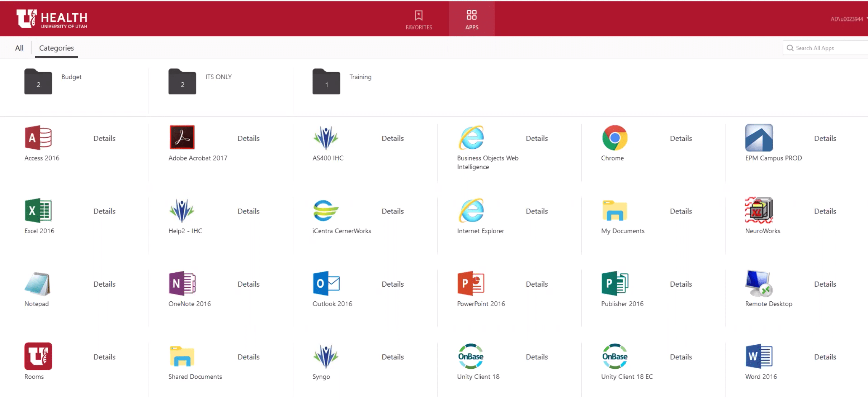Image resolution: width=868 pixels, height=402 pixels.
Task: Open the Unity Client 18 icon
Action: (x=471, y=356)
